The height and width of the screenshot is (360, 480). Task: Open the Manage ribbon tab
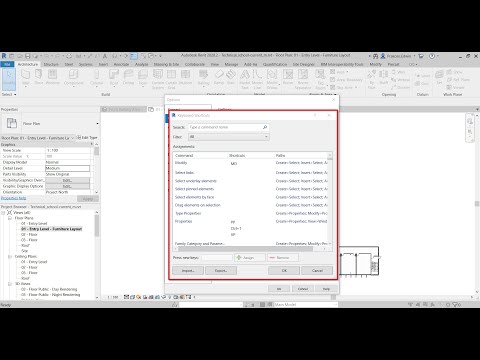(231, 64)
